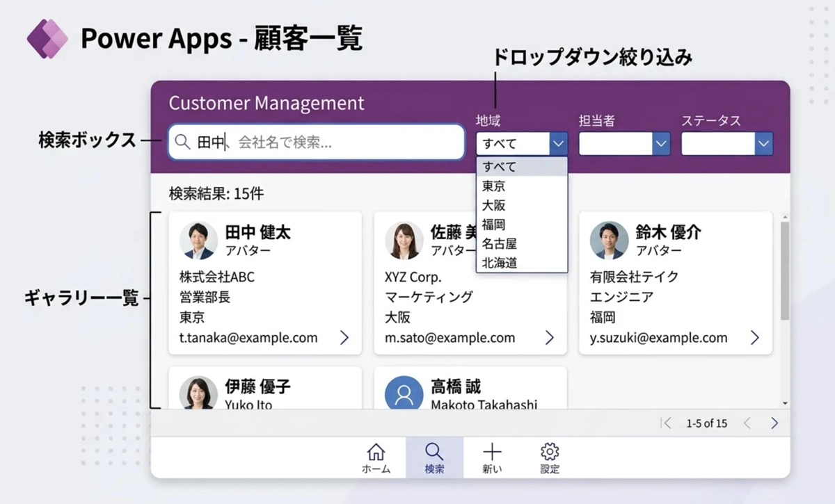Open the ホーム home icon
The width and height of the screenshot is (835, 504).
click(376, 452)
